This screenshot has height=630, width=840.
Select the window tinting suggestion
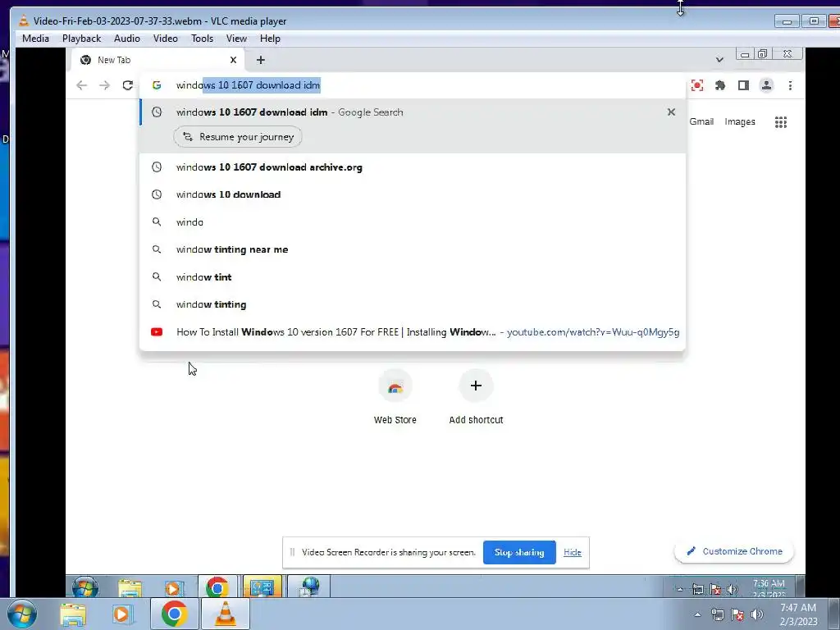pos(413,304)
